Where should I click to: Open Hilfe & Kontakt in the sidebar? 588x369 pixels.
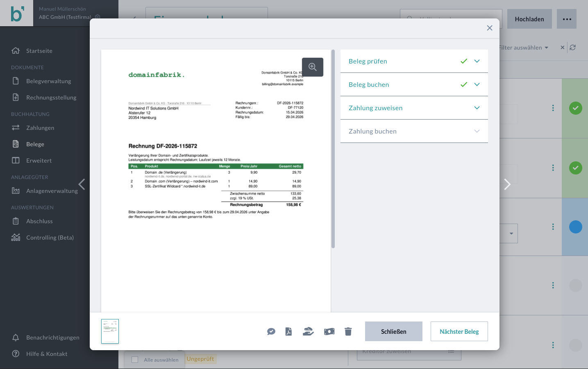pos(47,354)
